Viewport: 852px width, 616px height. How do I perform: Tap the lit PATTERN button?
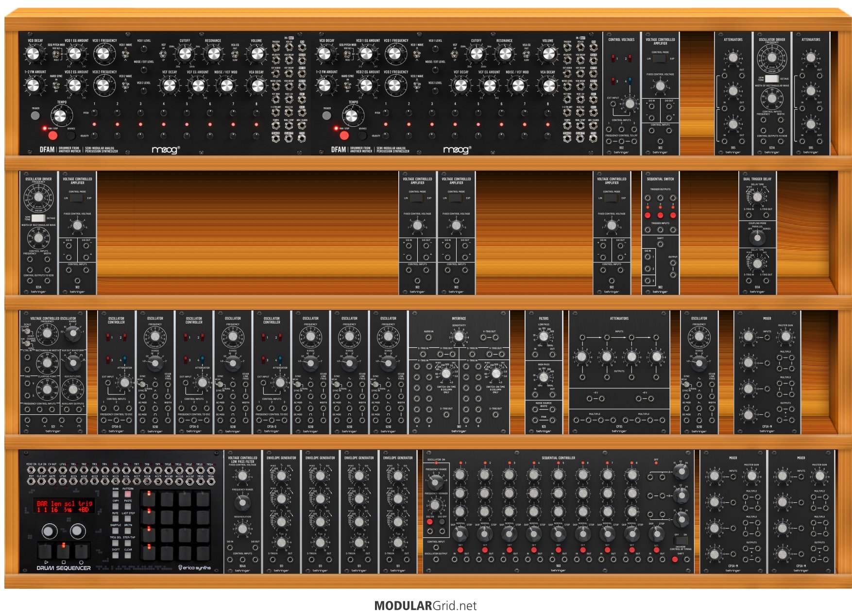(128, 494)
